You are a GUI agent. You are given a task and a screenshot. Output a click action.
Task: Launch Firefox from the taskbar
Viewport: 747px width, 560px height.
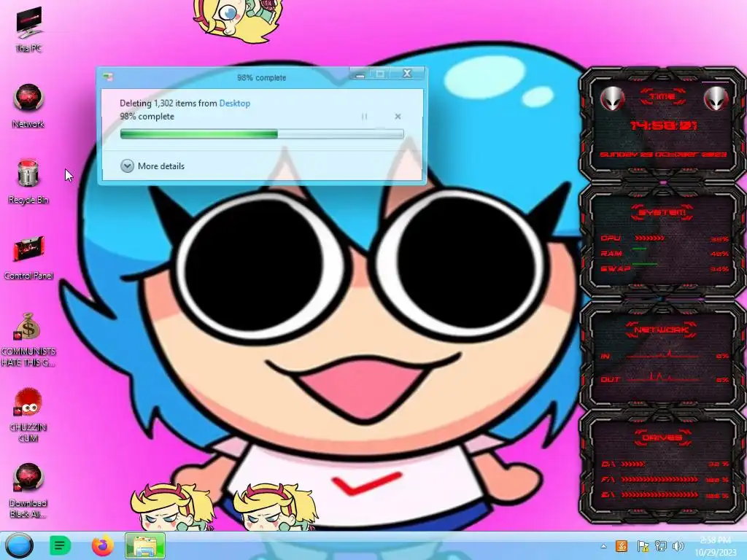coord(103,545)
